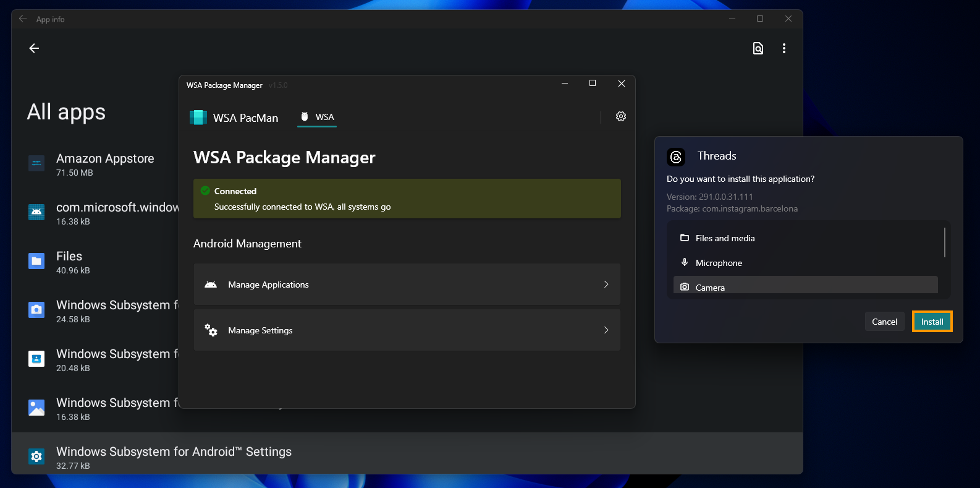Click the search app icon in App info
Image resolution: width=980 pixels, height=488 pixels.
[758, 48]
